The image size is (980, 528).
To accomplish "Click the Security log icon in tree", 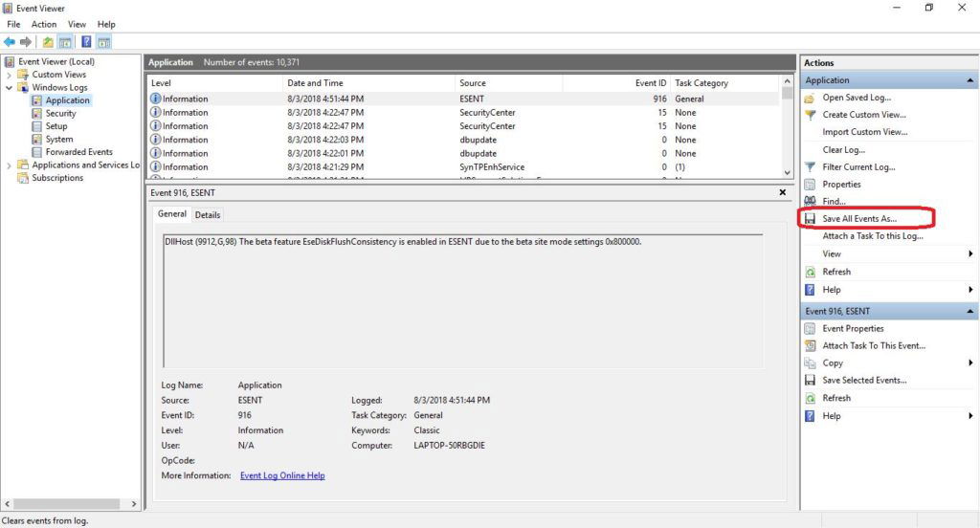I will pyautogui.click(x=37, y=114).
